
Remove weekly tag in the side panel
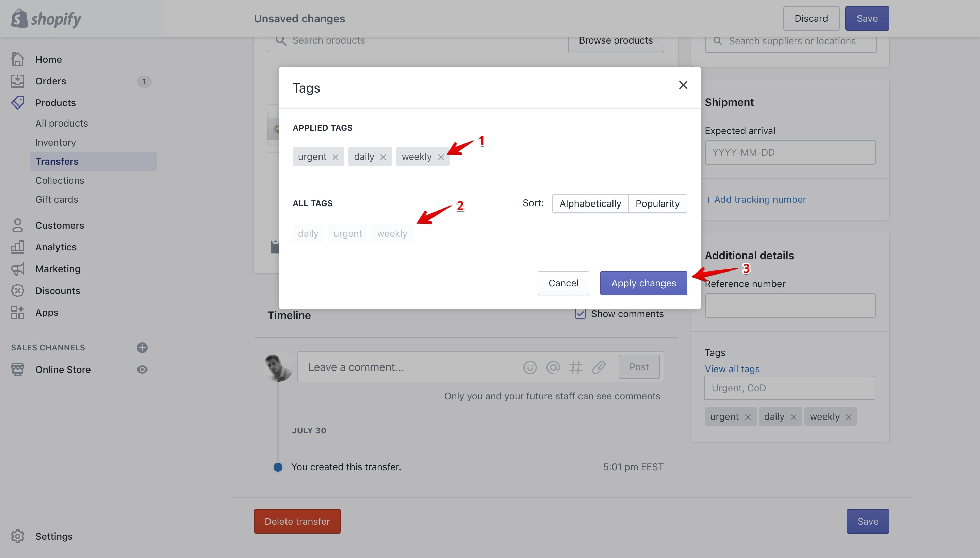coord(849,417)
